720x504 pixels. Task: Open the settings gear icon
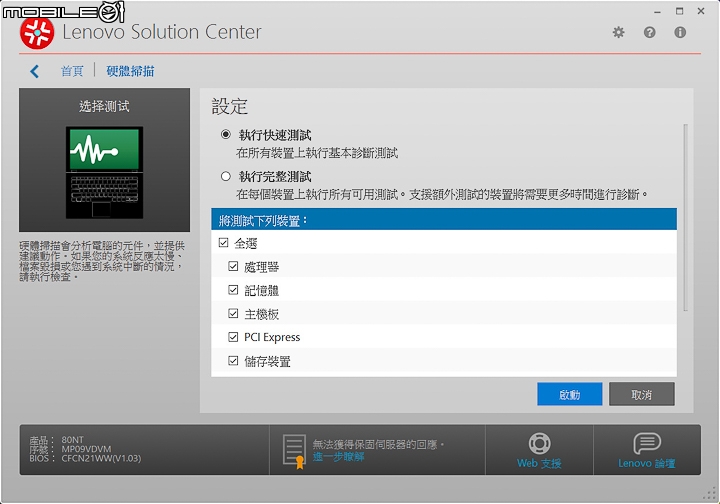619,32
